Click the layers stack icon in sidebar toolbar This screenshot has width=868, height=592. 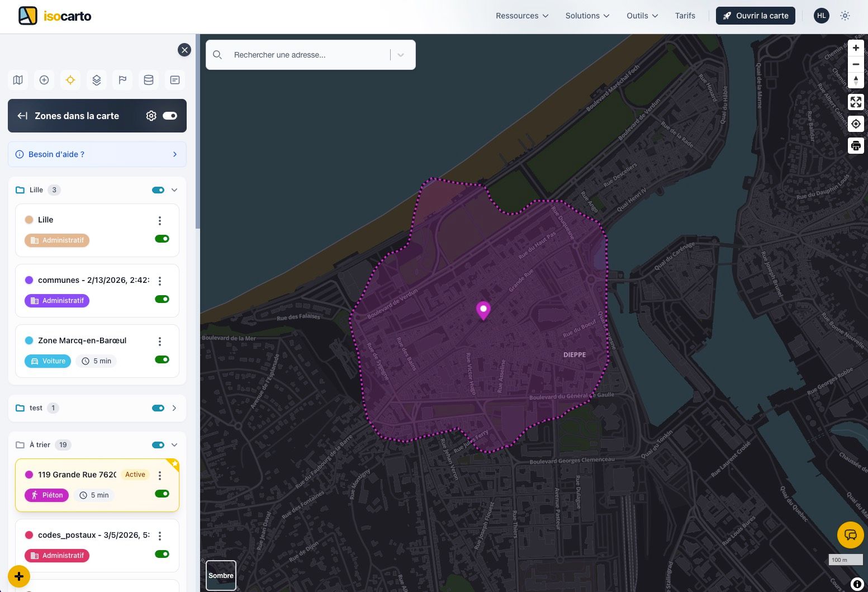(x=97, y=80)
